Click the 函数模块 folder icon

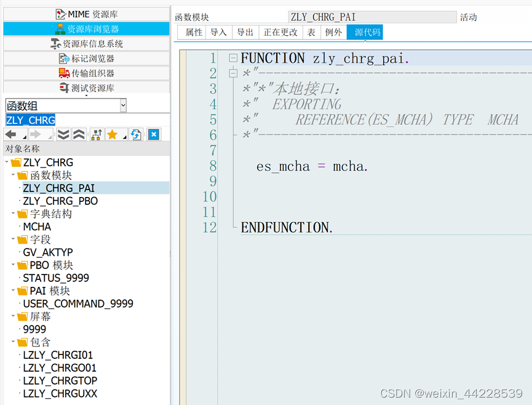pos(22,175)
